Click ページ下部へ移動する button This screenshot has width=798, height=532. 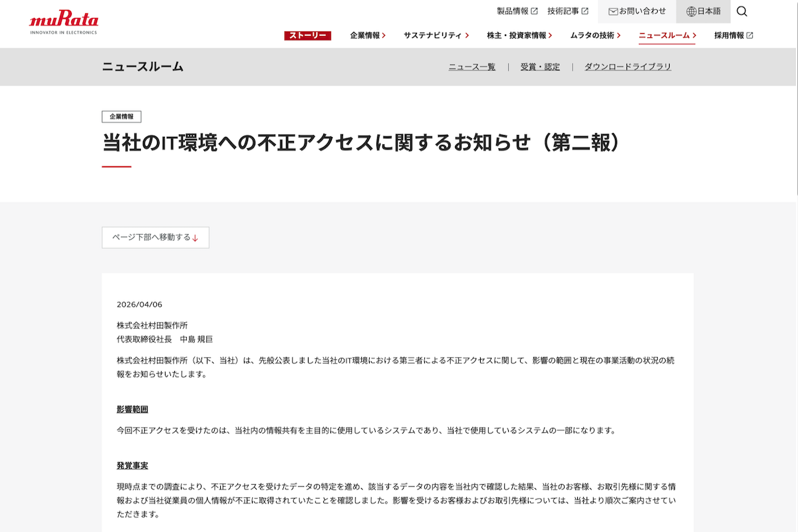pyautogui.click(x=156, y=237)
